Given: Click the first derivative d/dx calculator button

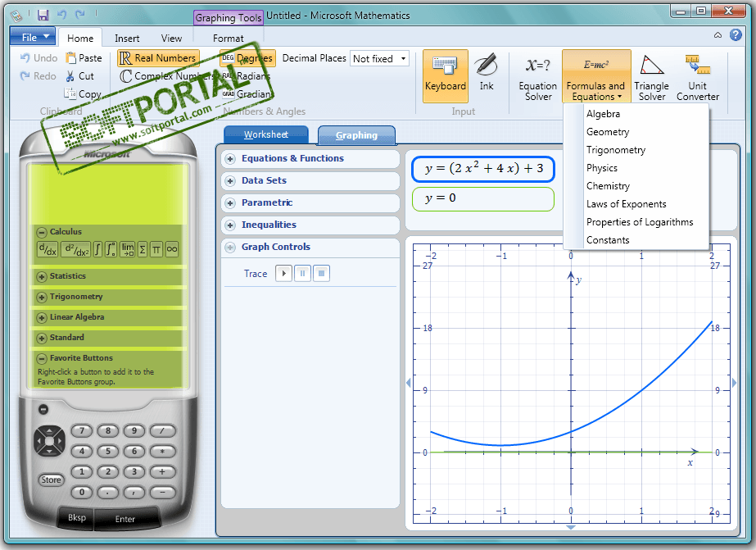Looking at the screenshot, I should [x=48, y=249].
